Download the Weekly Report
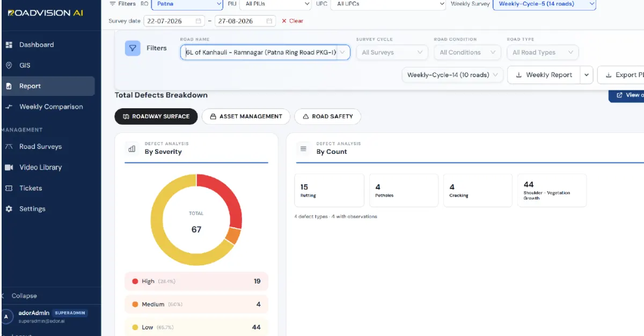This screenshot has height=336, width=644. [x=544, y=75]
